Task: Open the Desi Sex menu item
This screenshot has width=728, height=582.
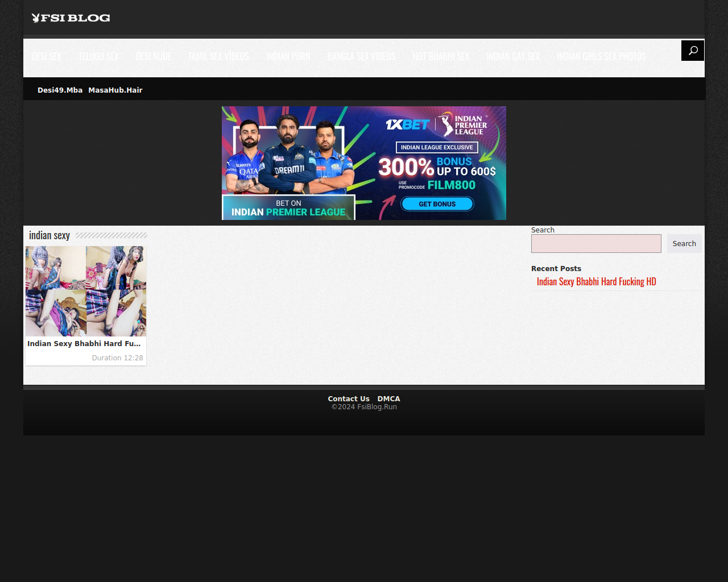Action: (x=47, y=56)
